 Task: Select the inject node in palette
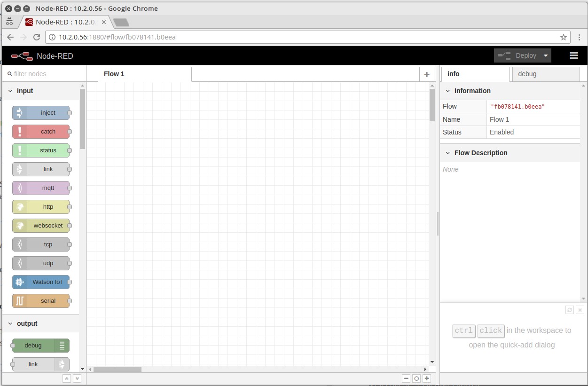click(41, 113)
